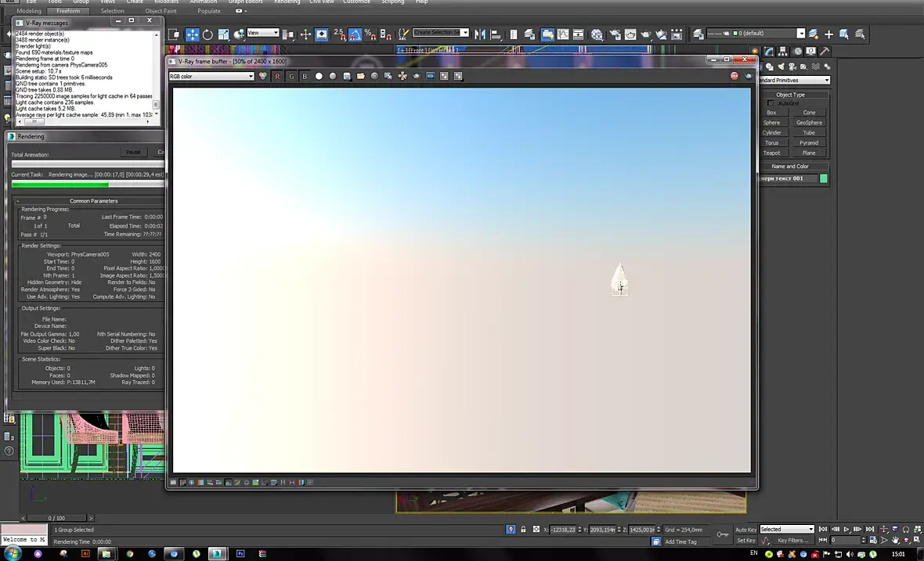
Task: Switch to the Freeform ribbon tab
Action: pos(68,11)
